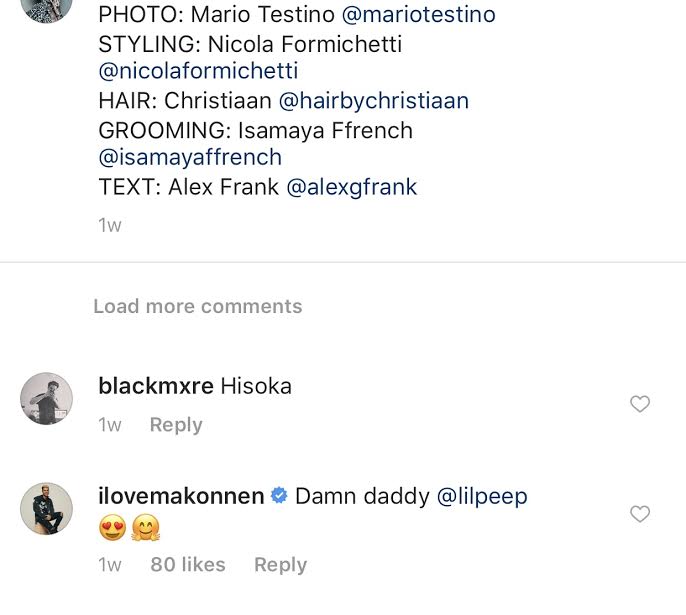Like the ilovemakonnen comment with heart
The image size is (686, 615).
(x=640, y=514)
